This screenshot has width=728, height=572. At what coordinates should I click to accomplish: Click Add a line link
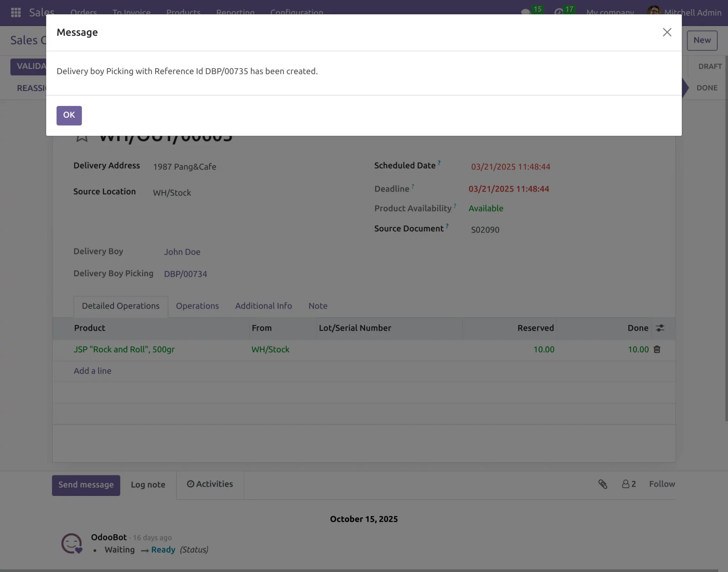(x=92, y=371)
